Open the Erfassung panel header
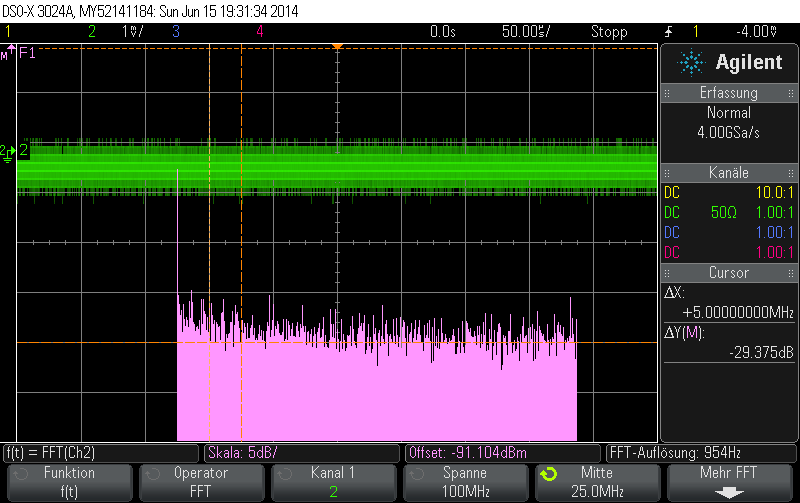This screenshot has height=503, width=800. click(729, 93)
